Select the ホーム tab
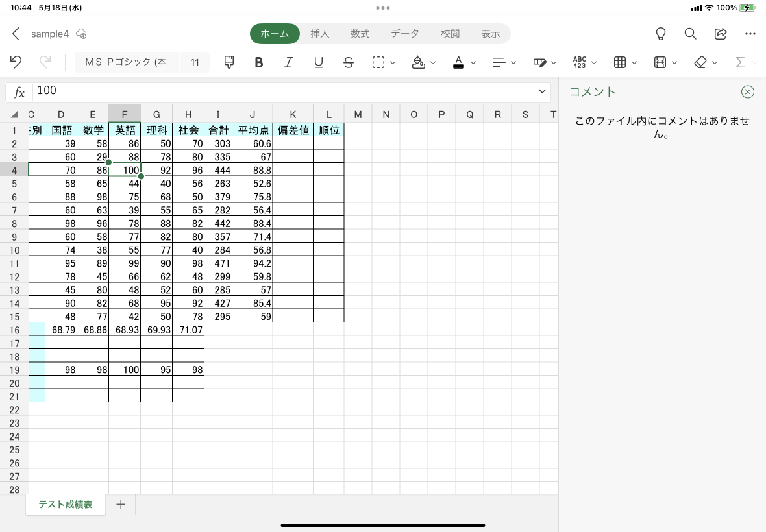The image size is (766, 532). (x=275, y=34)
